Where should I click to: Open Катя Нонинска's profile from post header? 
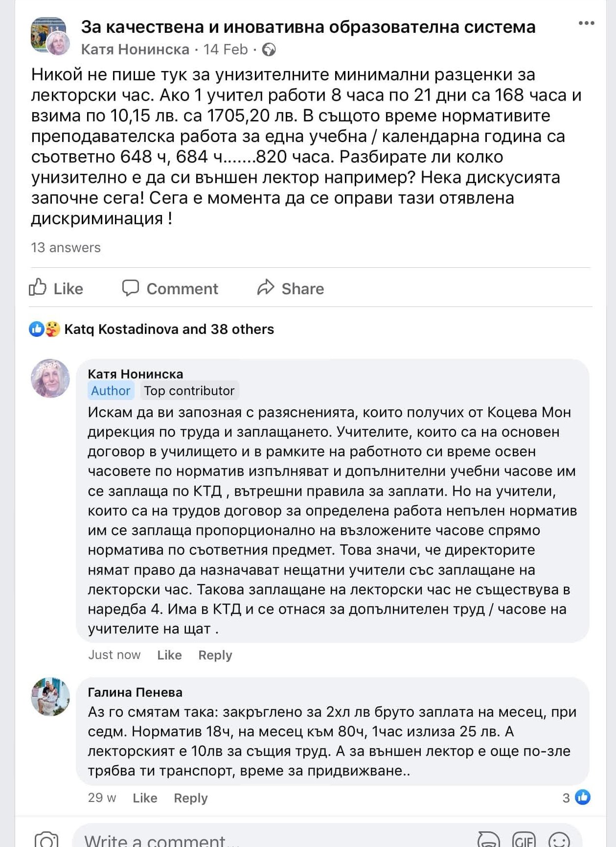(135, 49)
